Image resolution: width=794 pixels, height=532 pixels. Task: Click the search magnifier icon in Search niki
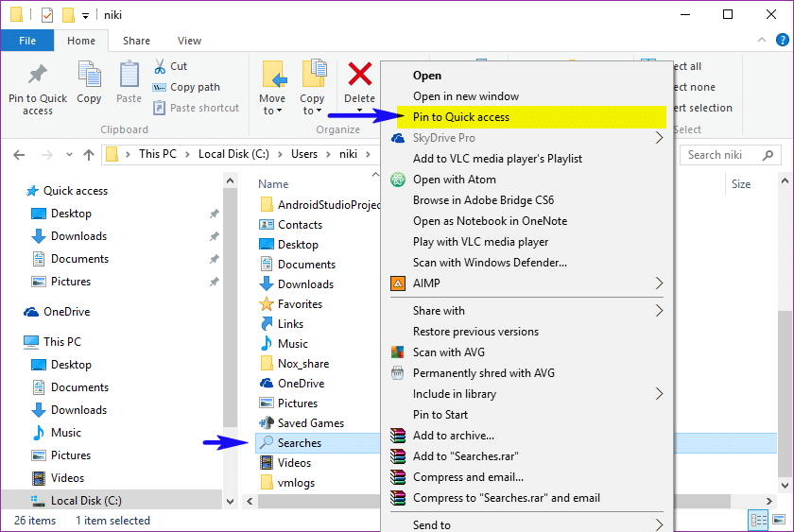(x=768, y=155)
